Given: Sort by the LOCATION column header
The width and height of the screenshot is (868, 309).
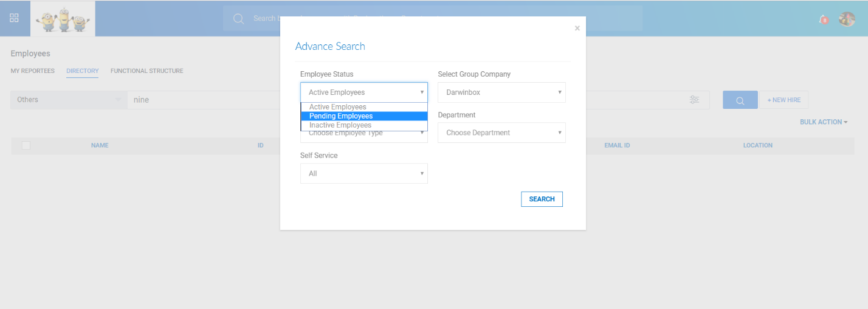Looking at the screenshot, I should [757, 146].
